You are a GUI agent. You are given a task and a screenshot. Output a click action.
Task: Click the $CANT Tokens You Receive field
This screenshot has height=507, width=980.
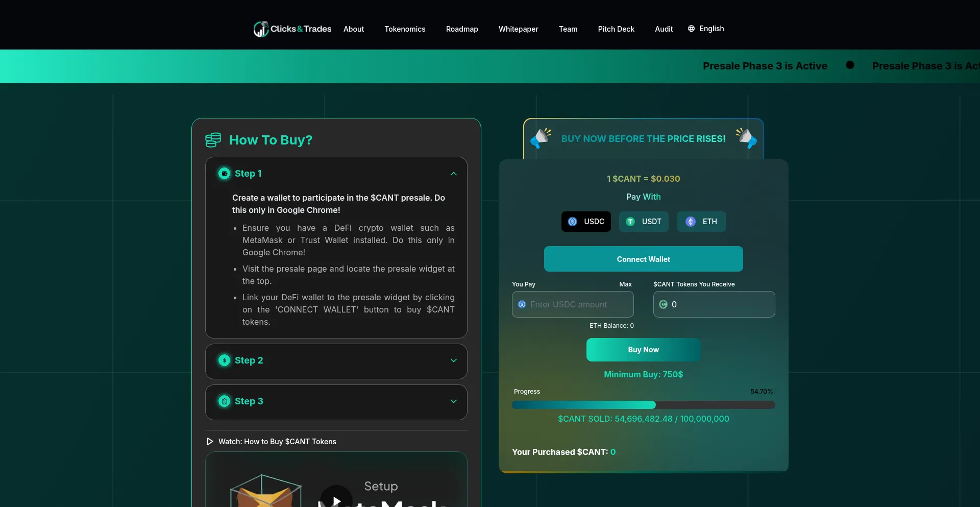[x=714, y=304]
